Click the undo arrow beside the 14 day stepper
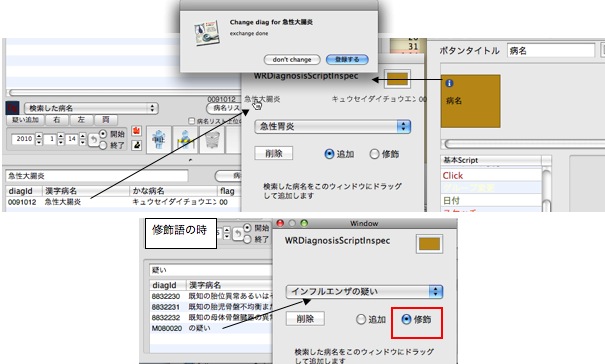 pyautogui.click(x=93, y=140)
